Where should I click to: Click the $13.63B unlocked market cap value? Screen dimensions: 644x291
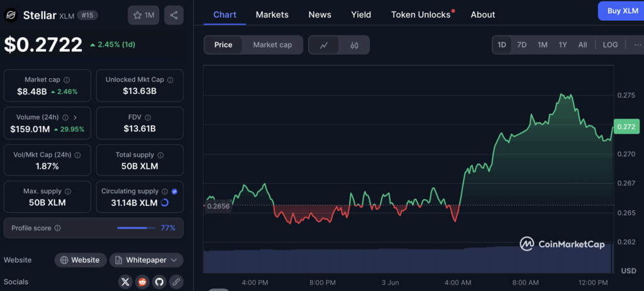(140, 91)
